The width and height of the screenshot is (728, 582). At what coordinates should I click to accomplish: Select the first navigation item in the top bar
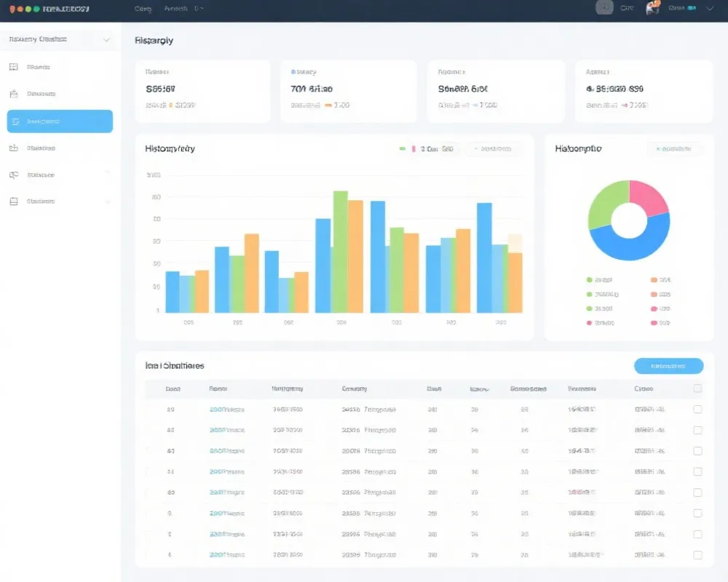pos(143,9)
